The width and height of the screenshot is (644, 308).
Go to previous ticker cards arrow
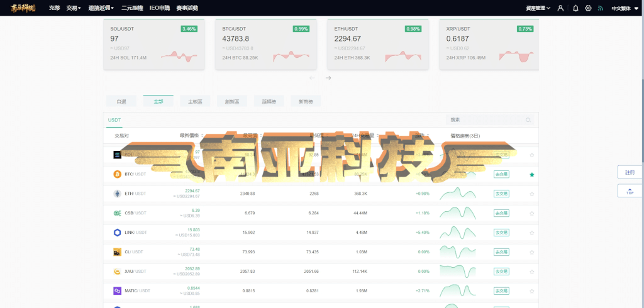coord(312,78)
